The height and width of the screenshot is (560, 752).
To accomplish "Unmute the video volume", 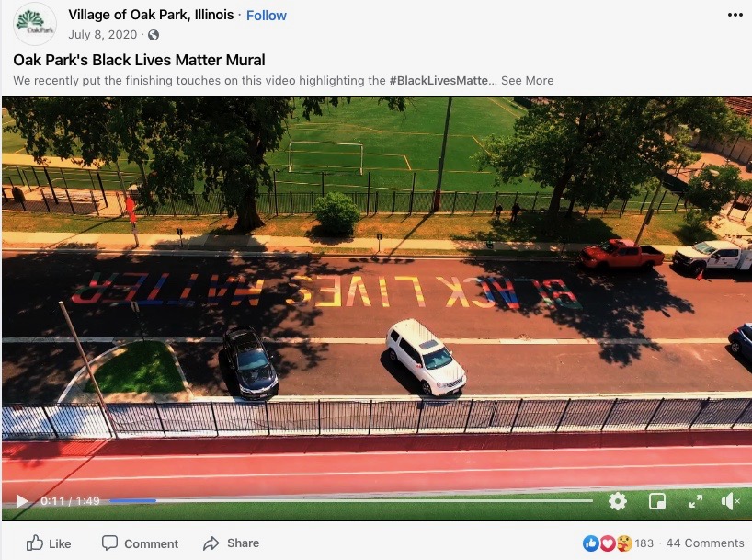I will coord(730,501).
